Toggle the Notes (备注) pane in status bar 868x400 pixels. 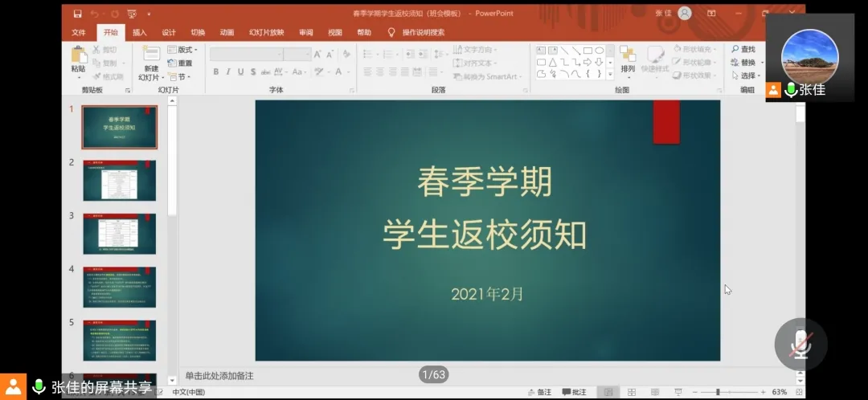pos(539,392)
